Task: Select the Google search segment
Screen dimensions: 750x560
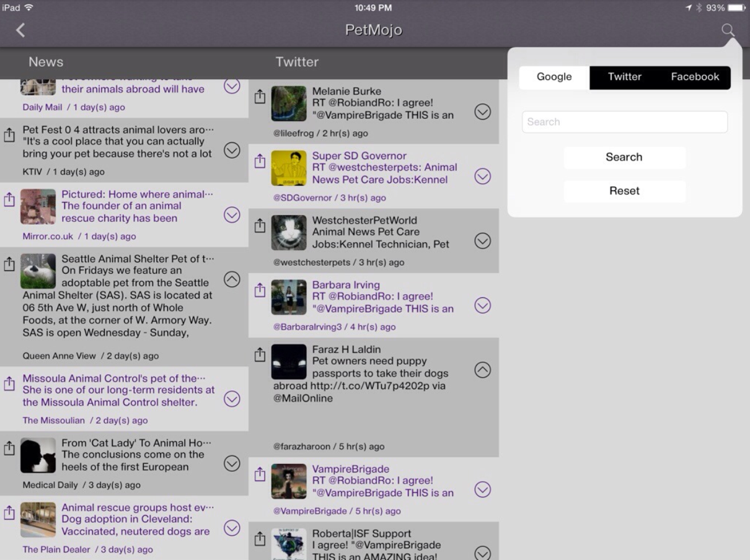Action: coord(554,77)
